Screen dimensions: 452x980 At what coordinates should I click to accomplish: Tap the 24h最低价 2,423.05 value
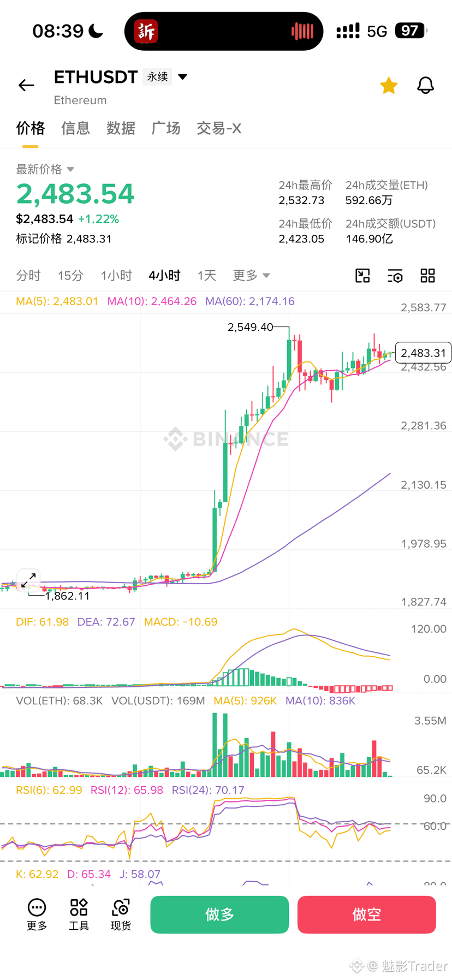click(x=301, y=239)
